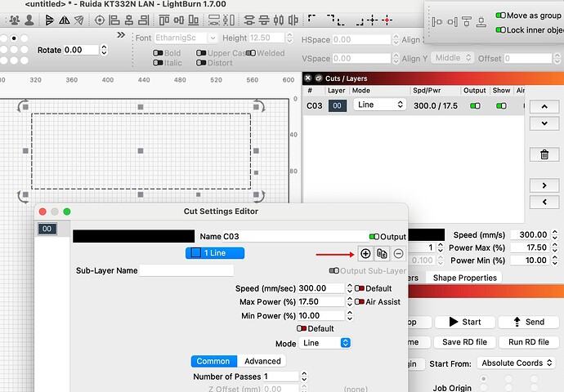Switch to the Common tab

coord(213,361)
